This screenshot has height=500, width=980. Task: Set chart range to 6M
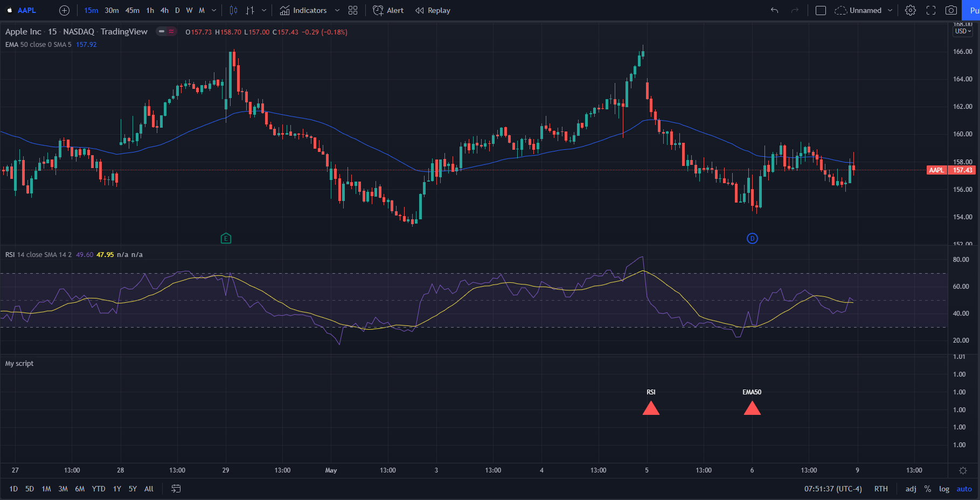80,489
